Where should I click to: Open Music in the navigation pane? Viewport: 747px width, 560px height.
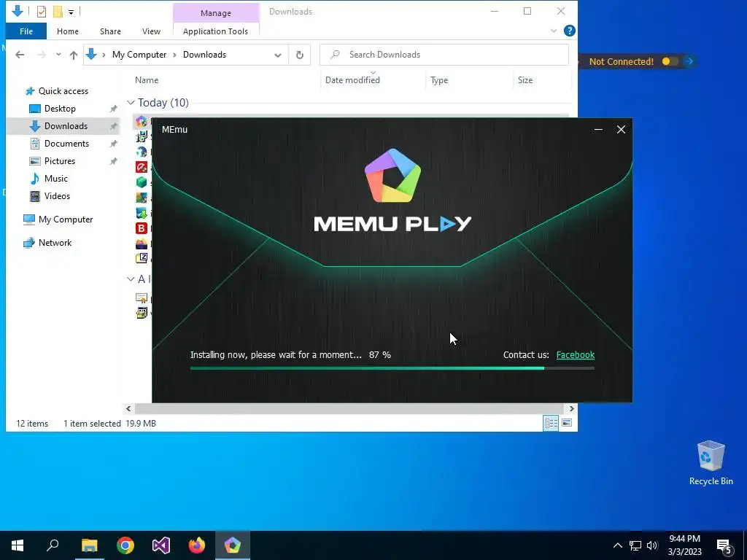[x=55, y=179]
